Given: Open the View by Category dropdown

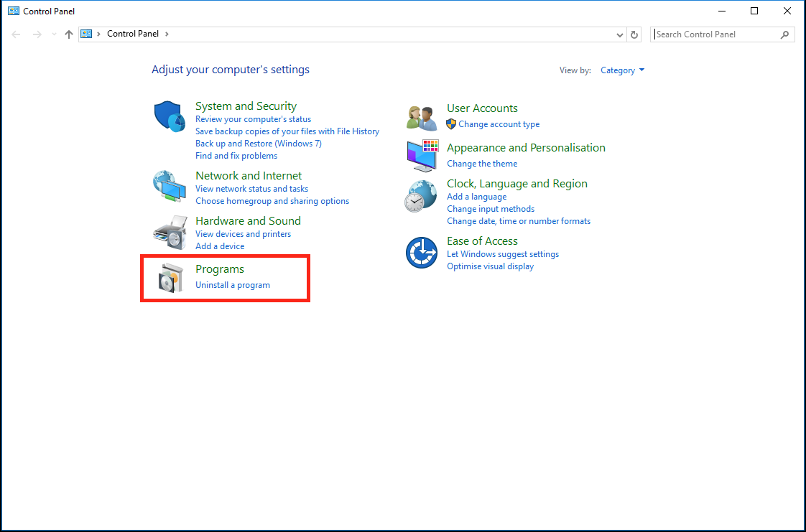Looking at the screenshot, I should click(x=623, y=70).
